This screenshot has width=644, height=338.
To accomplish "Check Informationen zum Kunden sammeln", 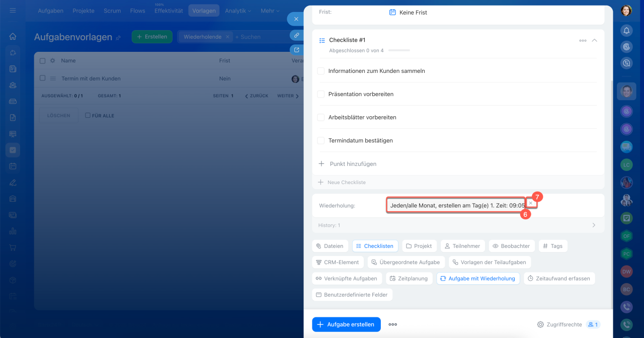I will [x=320, y=71].
